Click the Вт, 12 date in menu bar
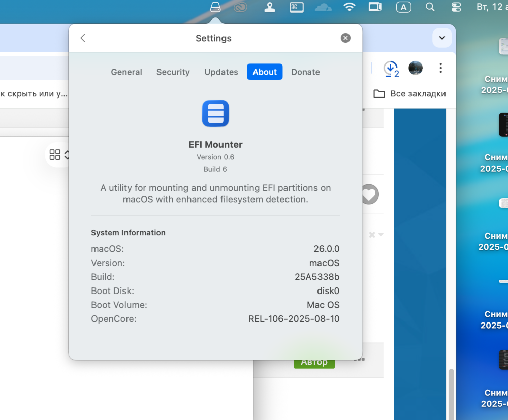Image resolution: width=508 pixels, height=420 pixels. tap(492, 7)
